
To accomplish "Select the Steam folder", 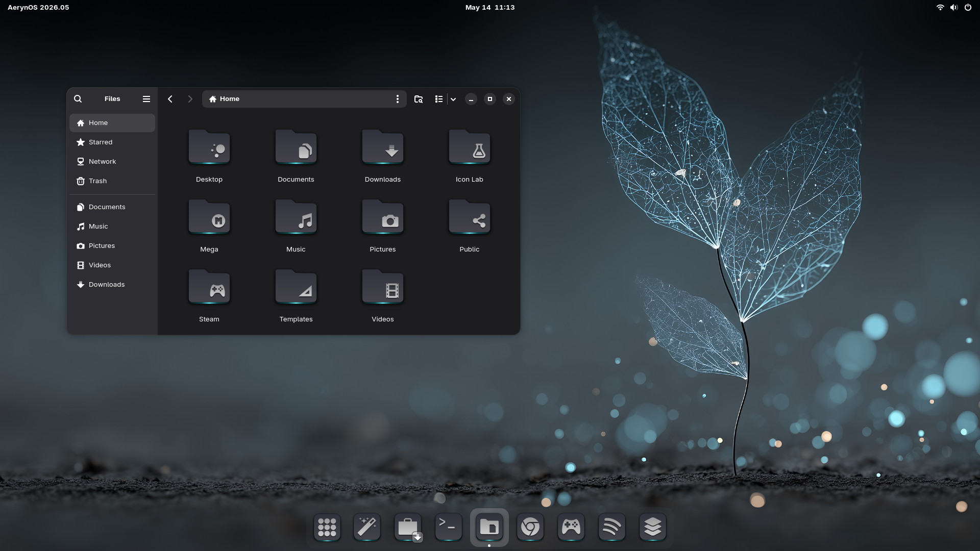I will (x=209, y=287).
